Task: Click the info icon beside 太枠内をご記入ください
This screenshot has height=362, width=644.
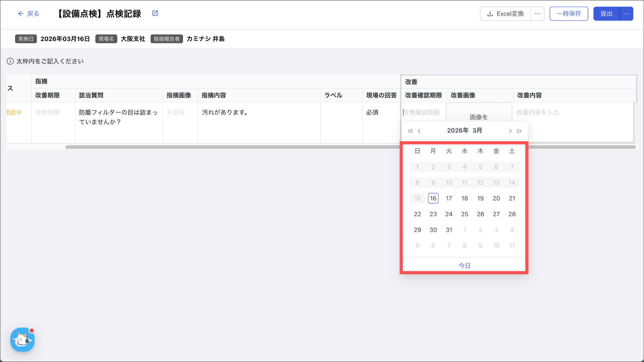Action: [x=10, y=61]
